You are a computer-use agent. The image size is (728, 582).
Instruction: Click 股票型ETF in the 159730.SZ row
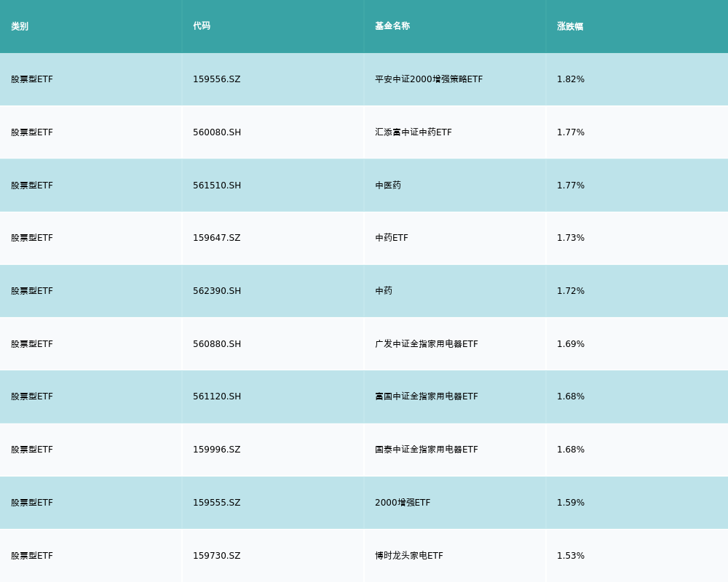[x=32, y=556]
